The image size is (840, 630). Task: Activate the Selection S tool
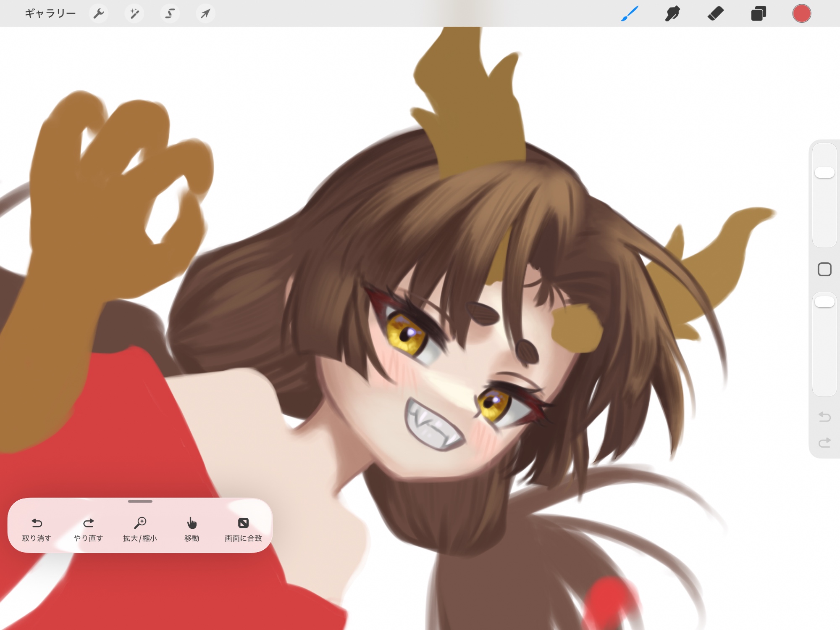[170, 14]
